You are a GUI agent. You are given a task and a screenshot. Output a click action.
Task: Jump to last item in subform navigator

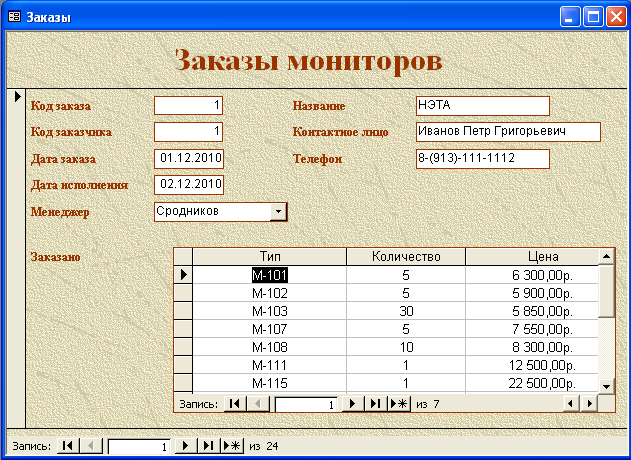pos(375,403)
